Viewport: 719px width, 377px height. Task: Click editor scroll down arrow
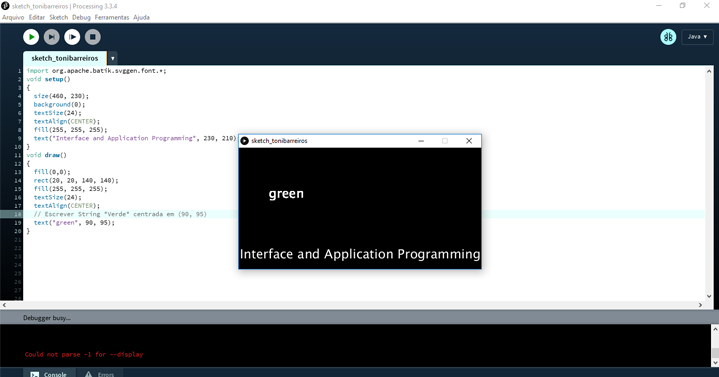click(709, 296)
